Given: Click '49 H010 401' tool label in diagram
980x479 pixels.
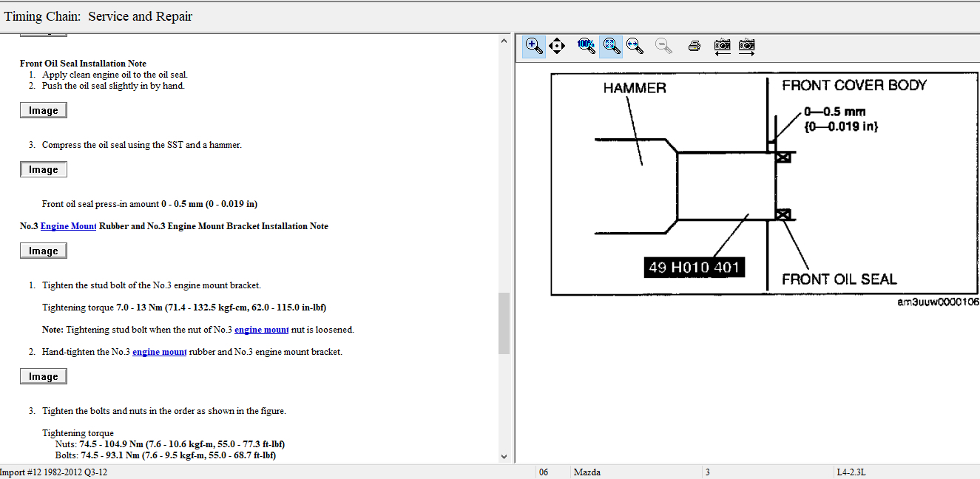Looking at the screenshot, I should [x=694, y=268].
